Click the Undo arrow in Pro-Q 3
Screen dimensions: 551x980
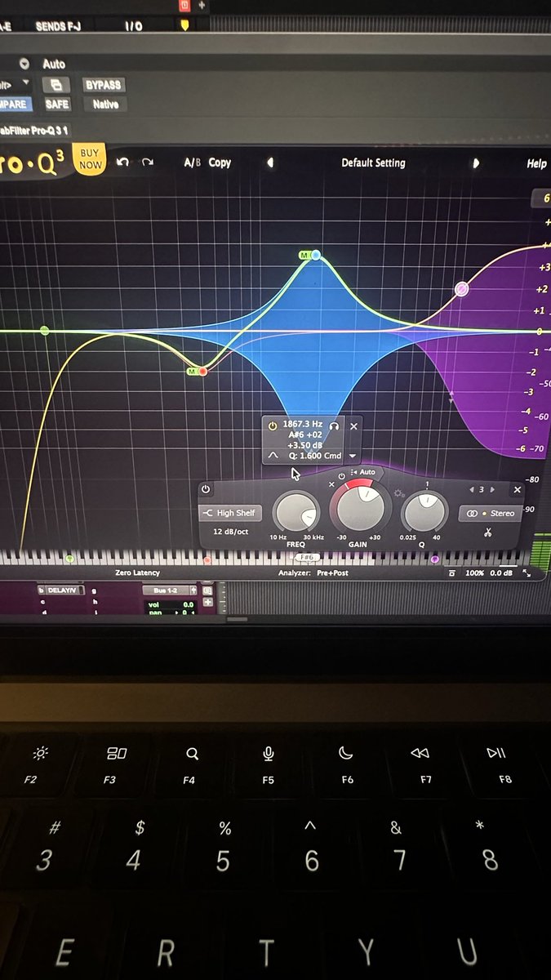point(122,163)
